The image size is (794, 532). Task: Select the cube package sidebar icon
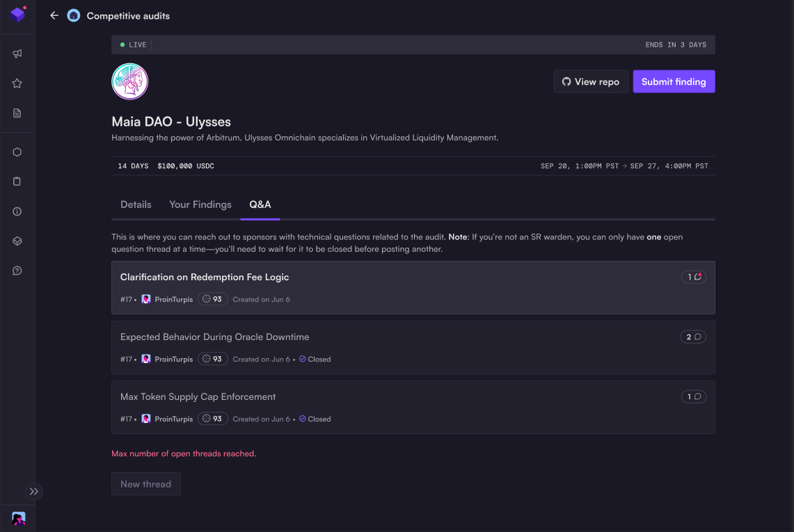coord(17,241)
